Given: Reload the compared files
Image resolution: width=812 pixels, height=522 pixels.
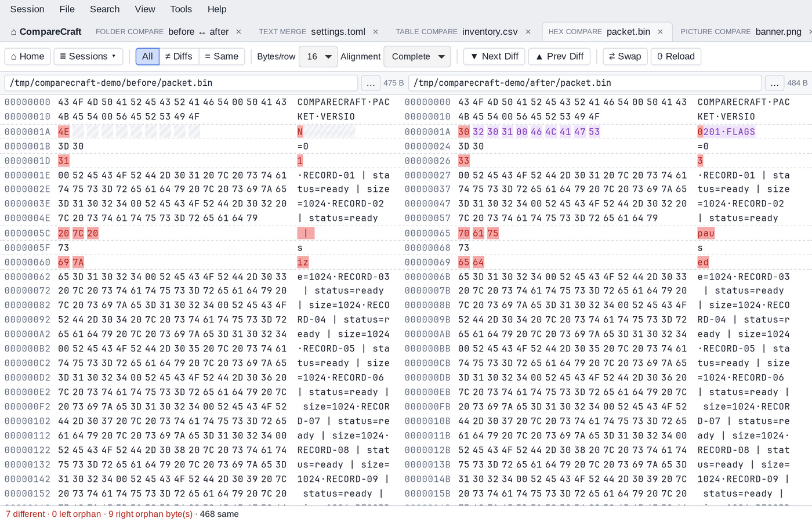Looking at the screenshot, I should 676,56.
